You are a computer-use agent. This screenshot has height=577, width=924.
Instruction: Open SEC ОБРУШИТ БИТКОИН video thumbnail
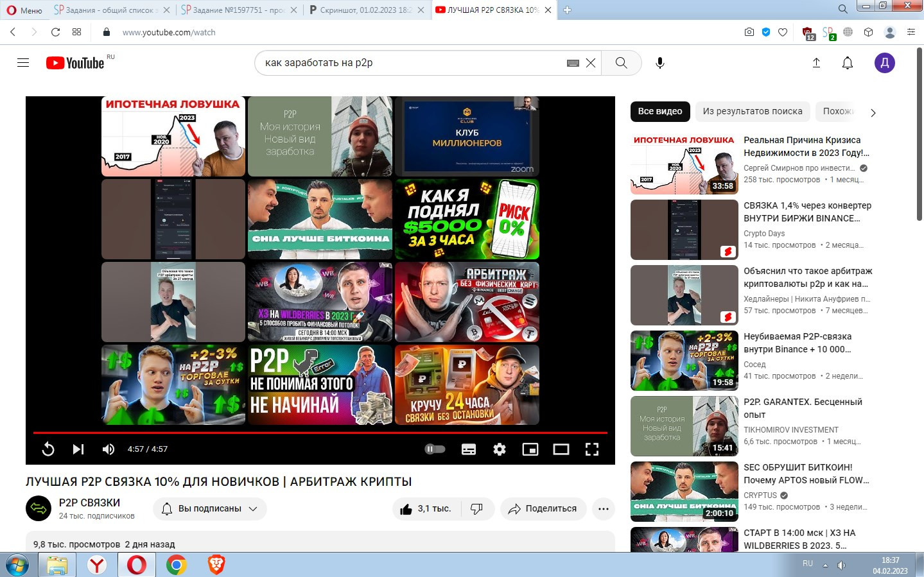click(684, 492)
